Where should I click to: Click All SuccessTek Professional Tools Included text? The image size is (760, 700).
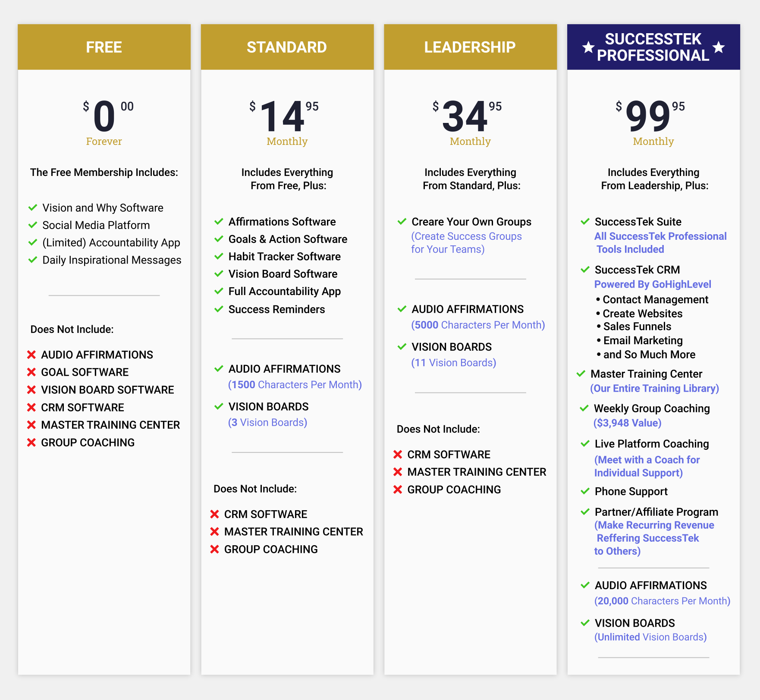pos(660,242)
